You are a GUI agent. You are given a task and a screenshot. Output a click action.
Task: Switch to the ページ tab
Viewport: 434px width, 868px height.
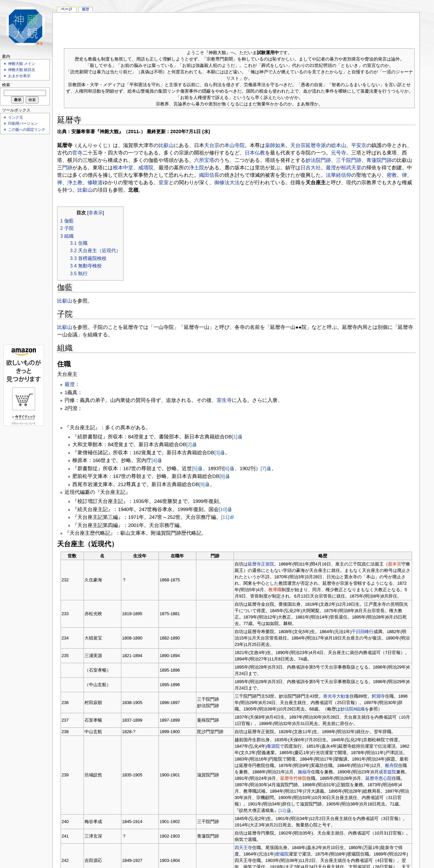[67, 9]
